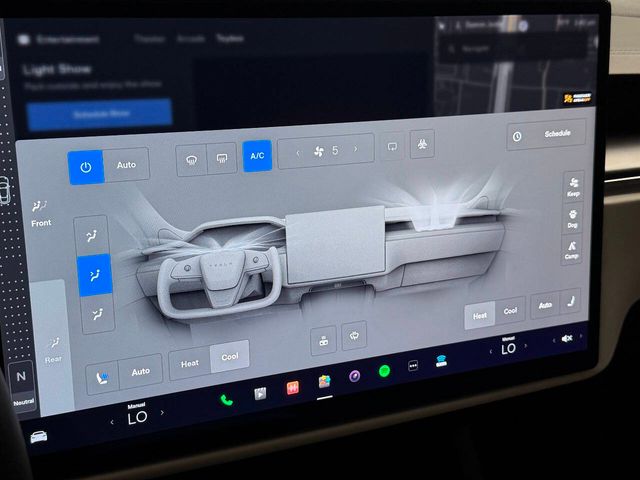Tap the muted volume speaker icon
Screen dimensions: 640x480
pos(567,338)
